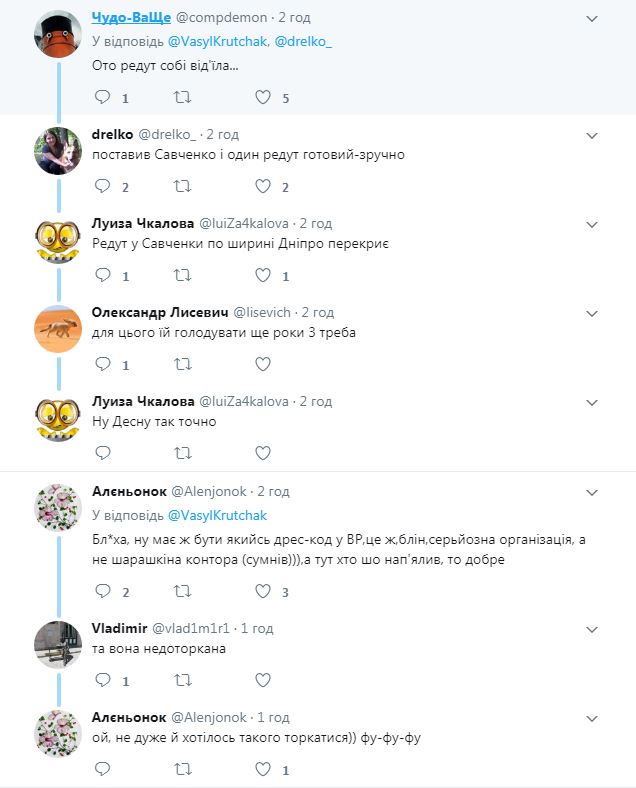
Task: Retweet Vladimir's tweet
Action: click(183, 680)
